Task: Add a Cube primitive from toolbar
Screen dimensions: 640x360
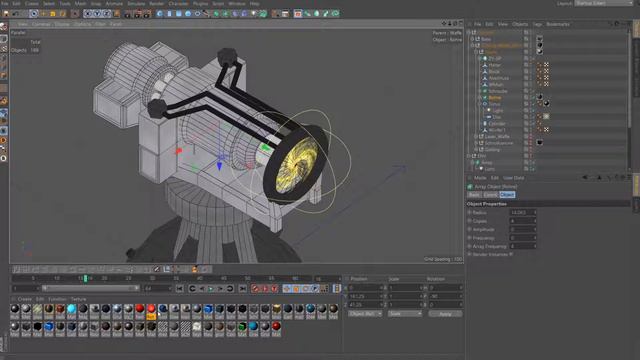Action: 160,14
